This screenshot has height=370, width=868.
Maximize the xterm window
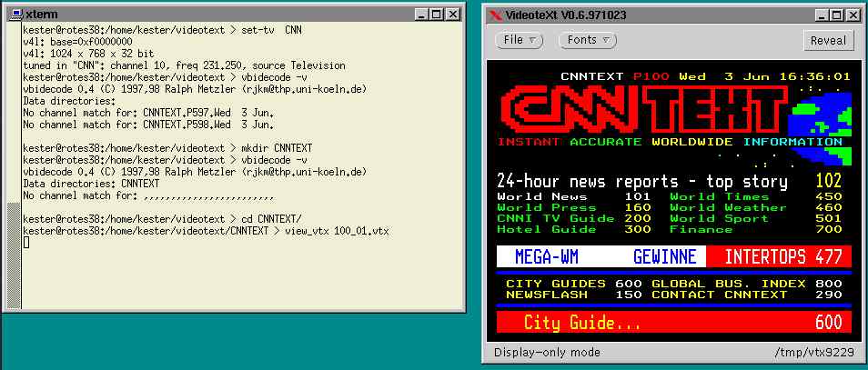point(436,15)
